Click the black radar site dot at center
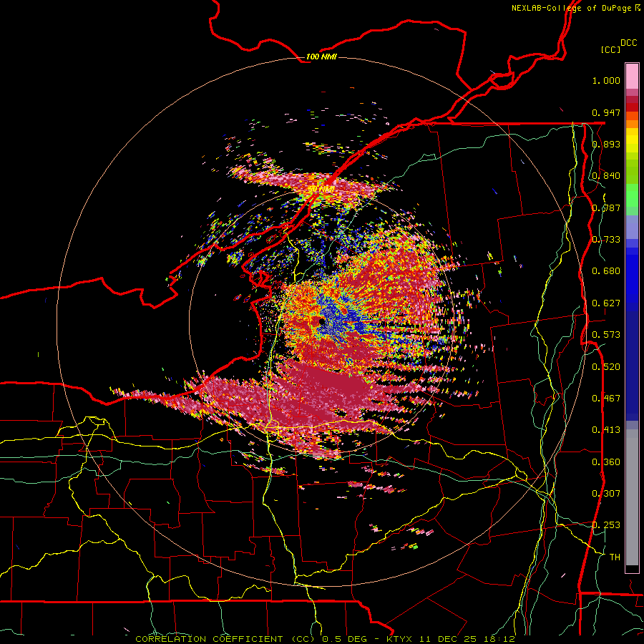Image resolution: width=644 pixels, height=644 pixels. tap(321, 321)
